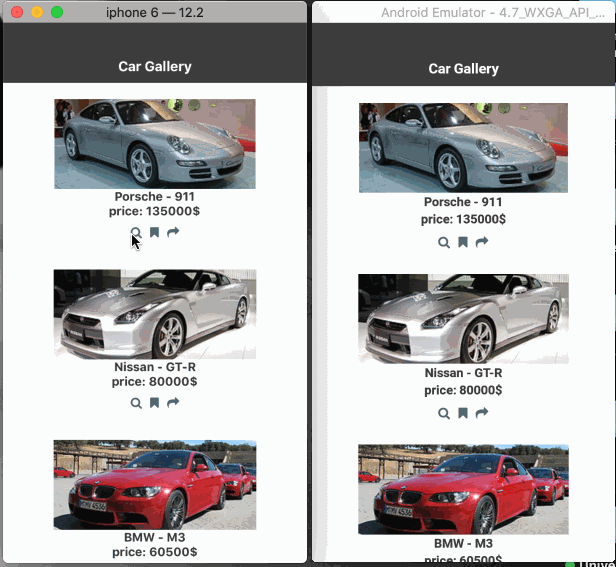616x567 pixels.
Task: Tap the bookmark icon under Nissan on Android
Action: 463,413
